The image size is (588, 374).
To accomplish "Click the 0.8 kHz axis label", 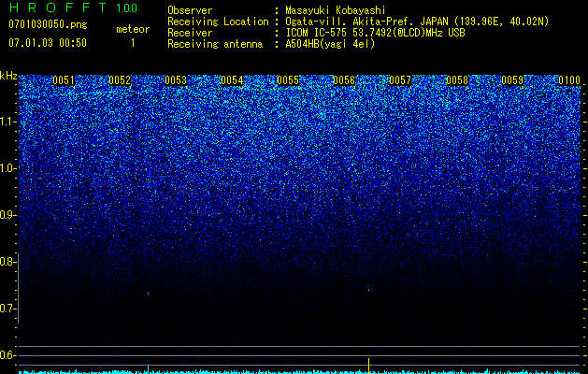I will pos(8,262).
